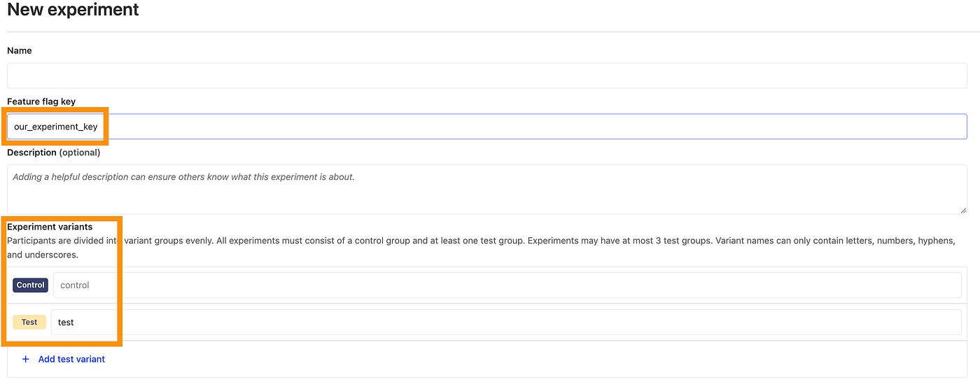Image resolution: width=980 pixels, height=389 pixels.
Task: Click the Description placeholder helper text
Action: (183, 177)
